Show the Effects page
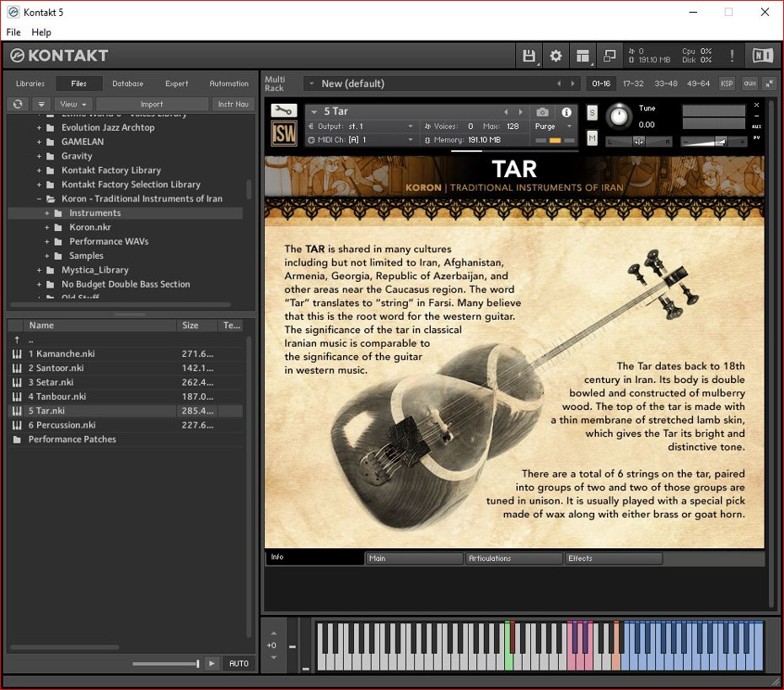 (x=614, y=558)
